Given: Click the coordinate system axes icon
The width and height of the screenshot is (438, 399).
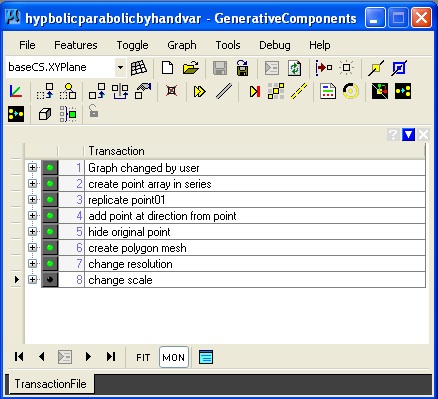Looking at the screenshot, I should 15,91.
